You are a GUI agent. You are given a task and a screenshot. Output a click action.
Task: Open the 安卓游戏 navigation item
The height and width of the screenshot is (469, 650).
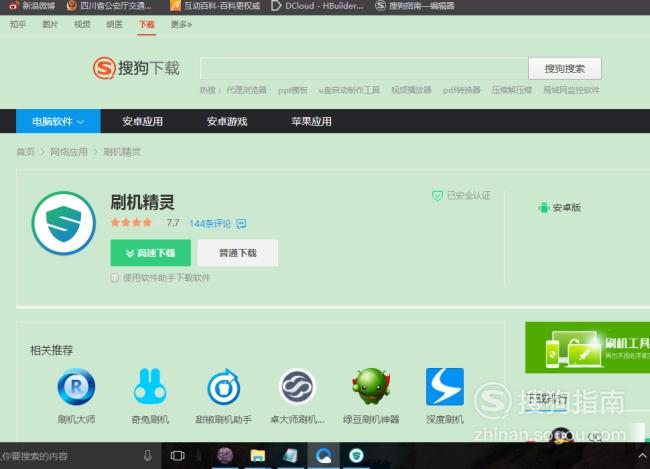point(227,121)
